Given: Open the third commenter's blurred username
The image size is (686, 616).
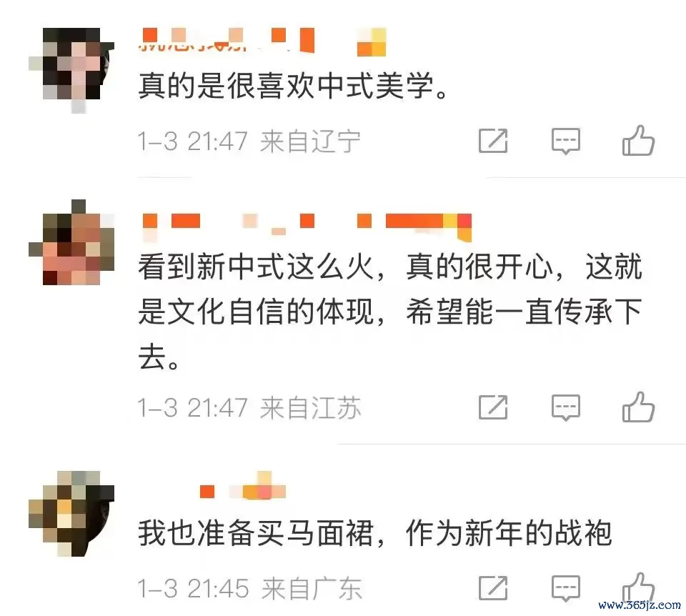Looking at the screenshot, I should pos(243,486).
